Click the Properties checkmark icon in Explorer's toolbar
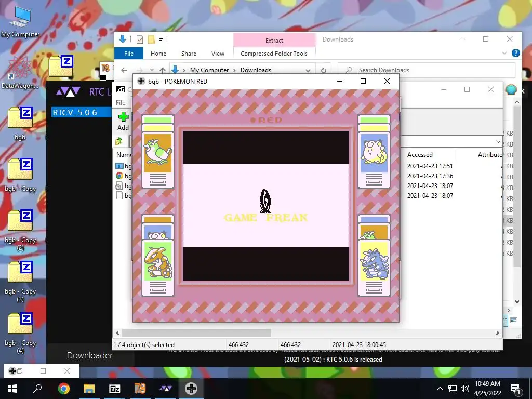532x399 pixels. [139, 39]
